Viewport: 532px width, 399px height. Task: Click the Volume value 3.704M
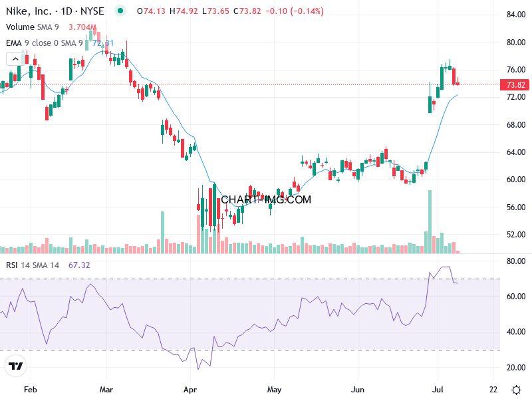82,27
